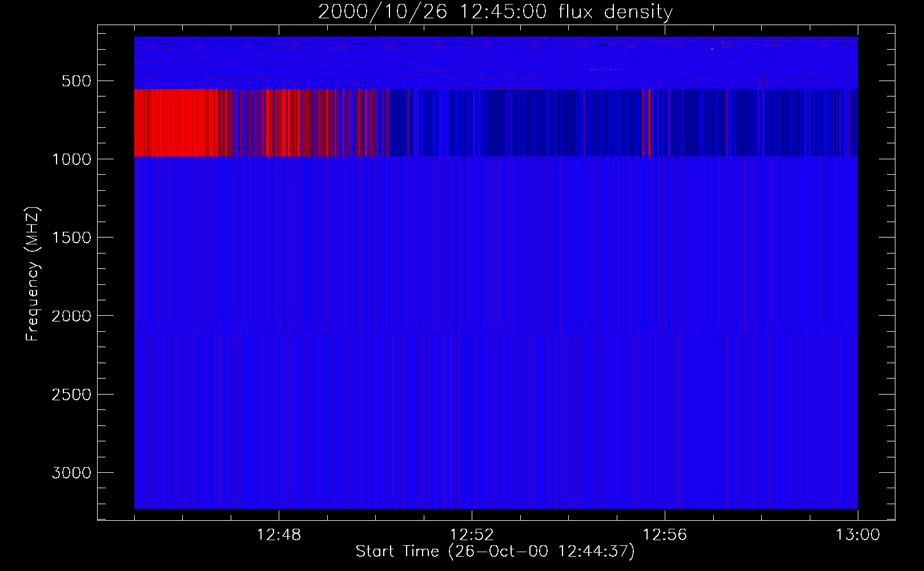Click the 3000 frequency tick label

pos(71,473)
